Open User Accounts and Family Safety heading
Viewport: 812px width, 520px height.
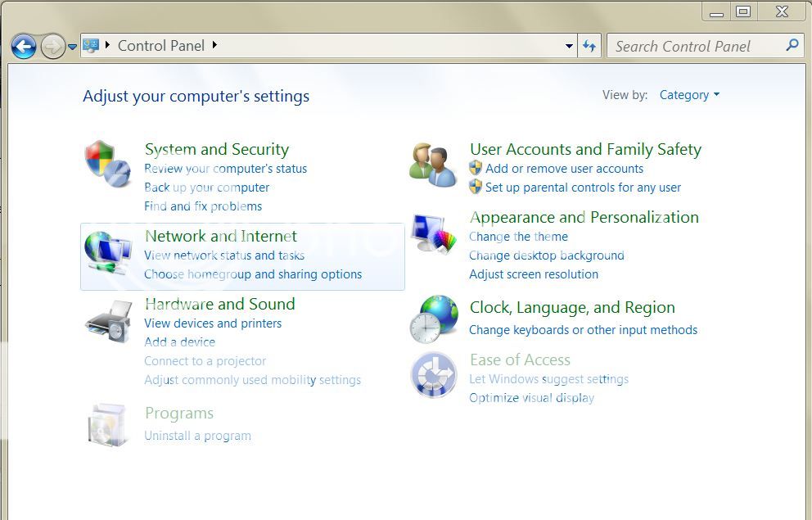(586, 149)
